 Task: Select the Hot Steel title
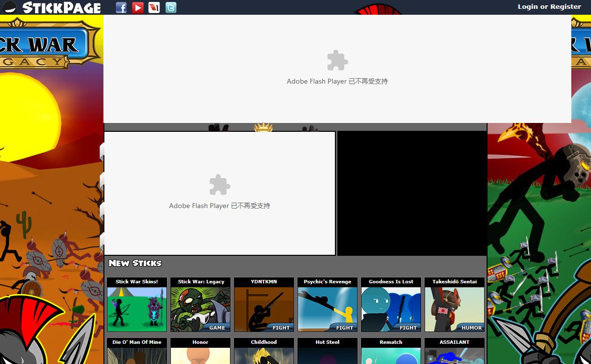328,342
